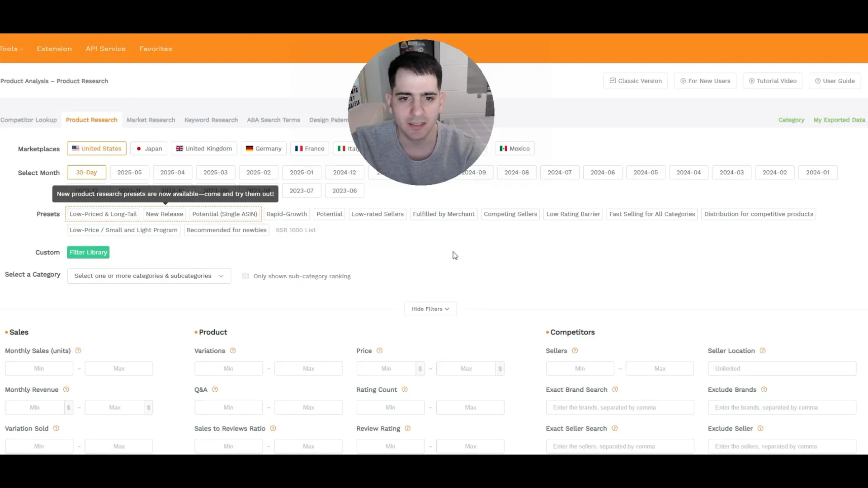Click the help icon beside Review Rating
The image size is (868, 488).
pyautogui.click(x=408, y=428)
